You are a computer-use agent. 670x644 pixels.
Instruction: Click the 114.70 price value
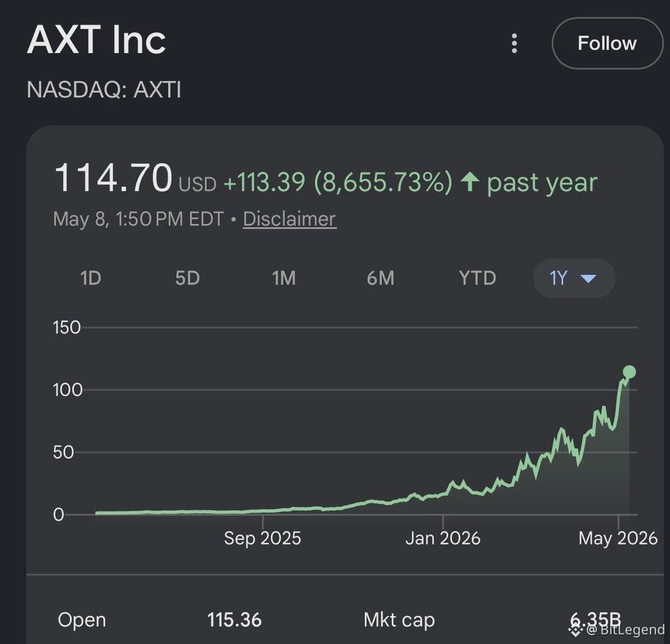[113, 178]
